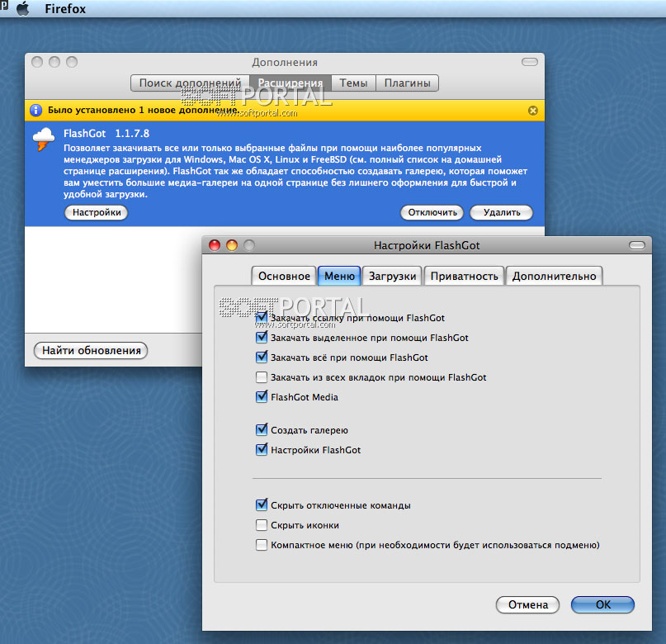This screenshot has width=666, height=644.
Task: Enable Компактное меню checkbox
Action: point(262,545)
